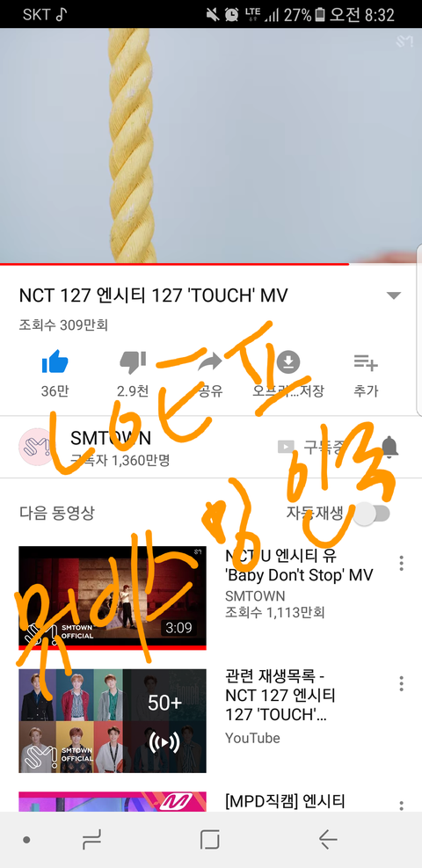Tap the add to playlist icon

(x=366, y=362)
